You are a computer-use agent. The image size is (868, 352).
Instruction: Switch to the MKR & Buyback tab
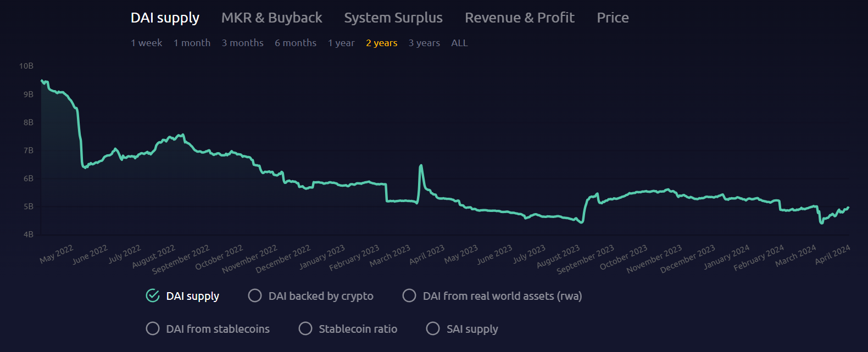(x=271, y=18)
